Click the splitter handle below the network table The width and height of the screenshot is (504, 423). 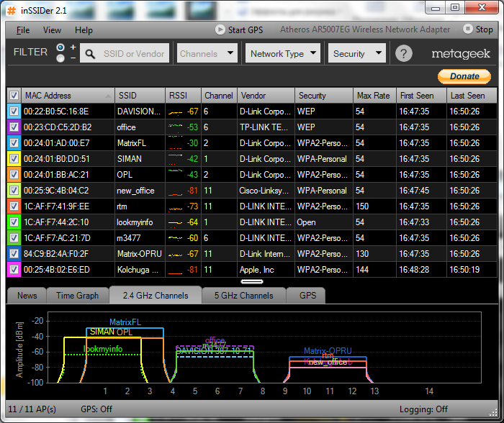(252, 282)
